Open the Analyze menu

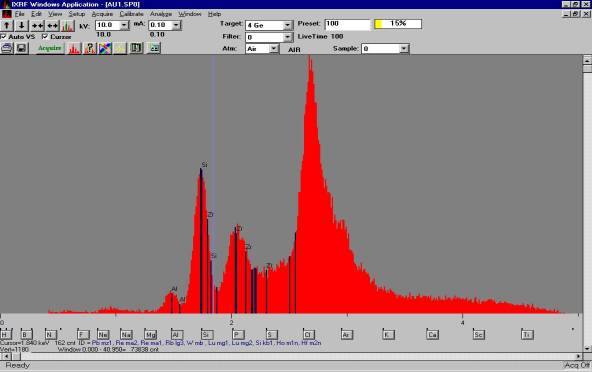[x=161, y=14]
